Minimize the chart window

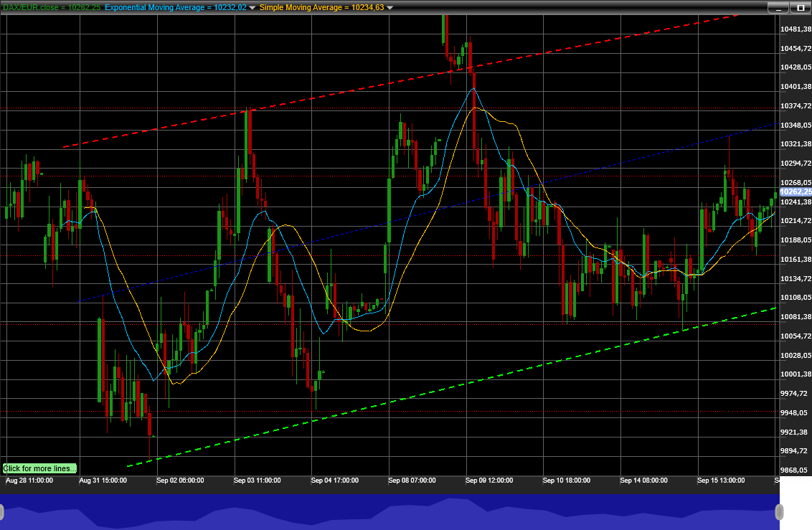click(x=778, y=8)
